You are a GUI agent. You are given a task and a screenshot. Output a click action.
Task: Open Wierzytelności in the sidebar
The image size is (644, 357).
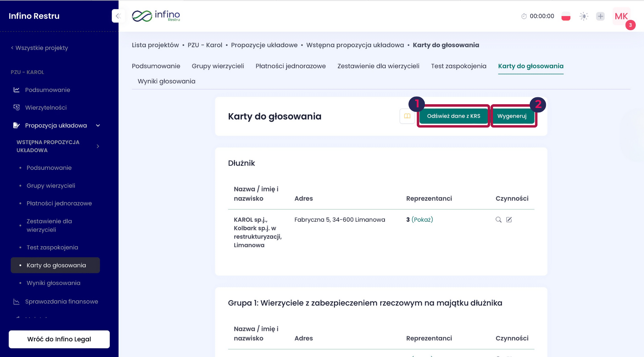[46, 108]
